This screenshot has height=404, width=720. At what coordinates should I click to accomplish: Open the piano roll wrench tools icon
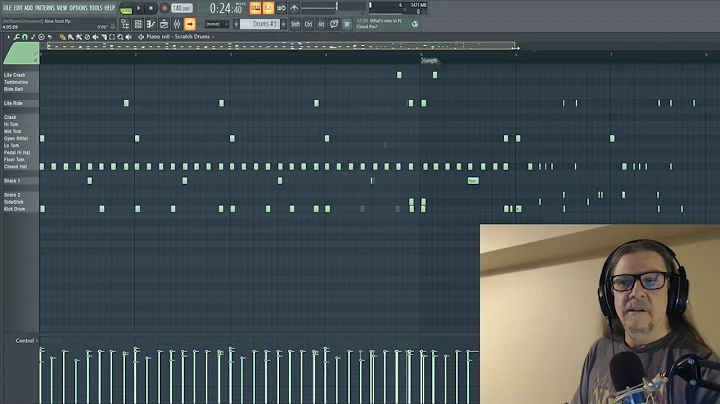pyautogui.click(x=17, y=37)
